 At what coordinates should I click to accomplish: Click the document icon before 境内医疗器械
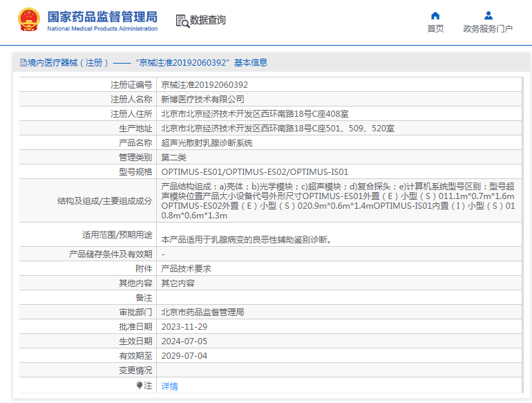pyautogui.click(x=23, y=63)
